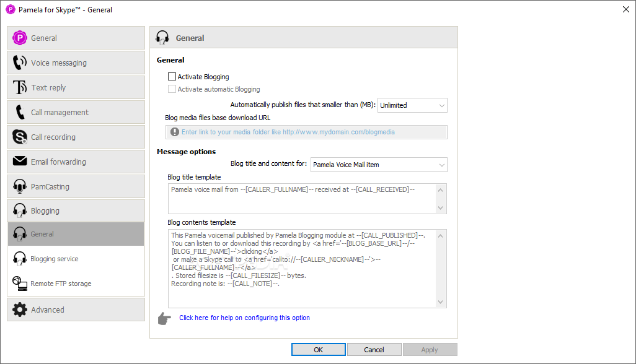Open the Advanced settings section

coord(76,310)
